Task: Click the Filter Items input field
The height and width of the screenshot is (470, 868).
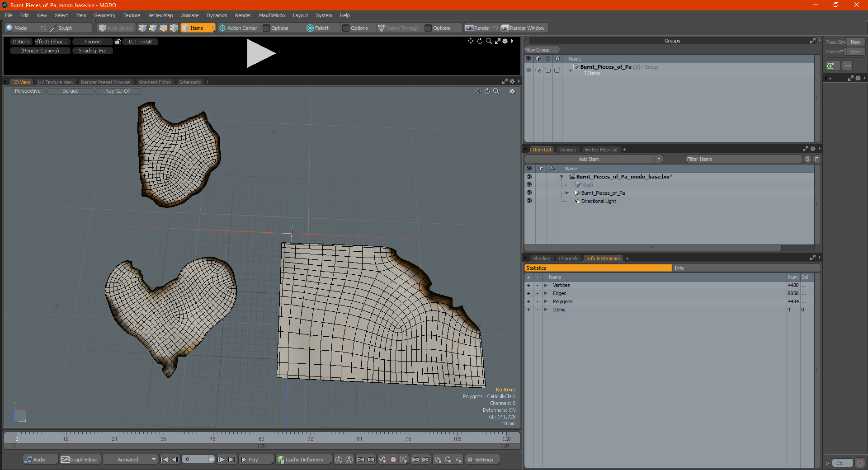Action: click(x=743, y=159)
